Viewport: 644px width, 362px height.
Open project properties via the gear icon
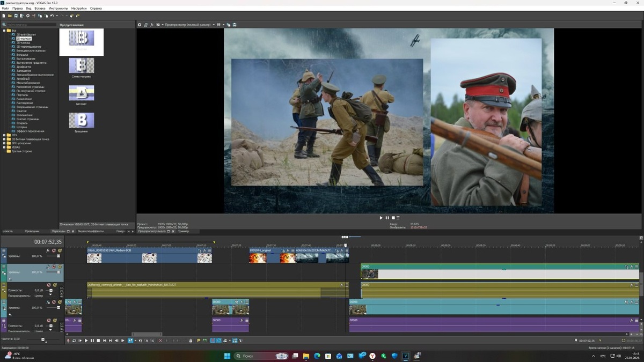coord(28,16)
